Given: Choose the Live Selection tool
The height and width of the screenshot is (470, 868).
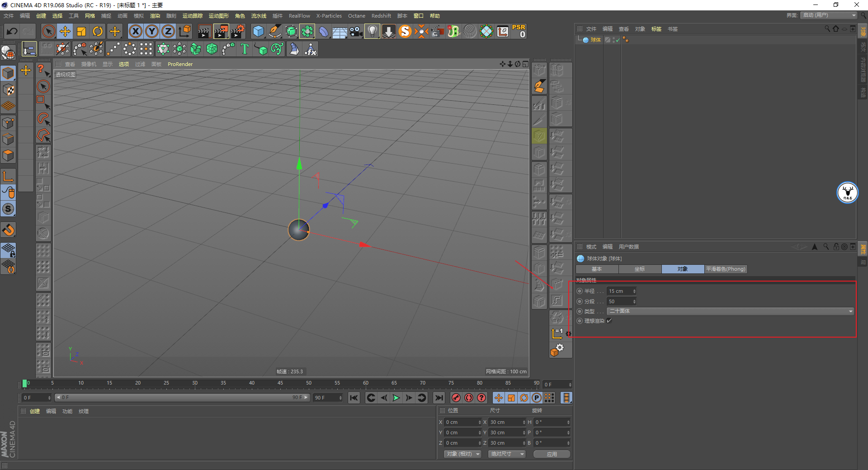Looking at the screenshot, I should [x=48, y=31].
